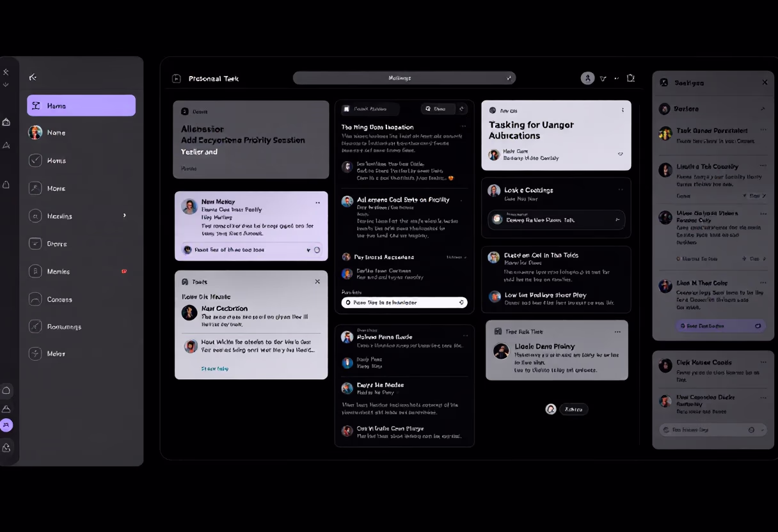Open the 'Liocle Dene Ptoiny' card three-dots menu
Viewport: 778px width, 532px height.
click(x=617, y=332)
